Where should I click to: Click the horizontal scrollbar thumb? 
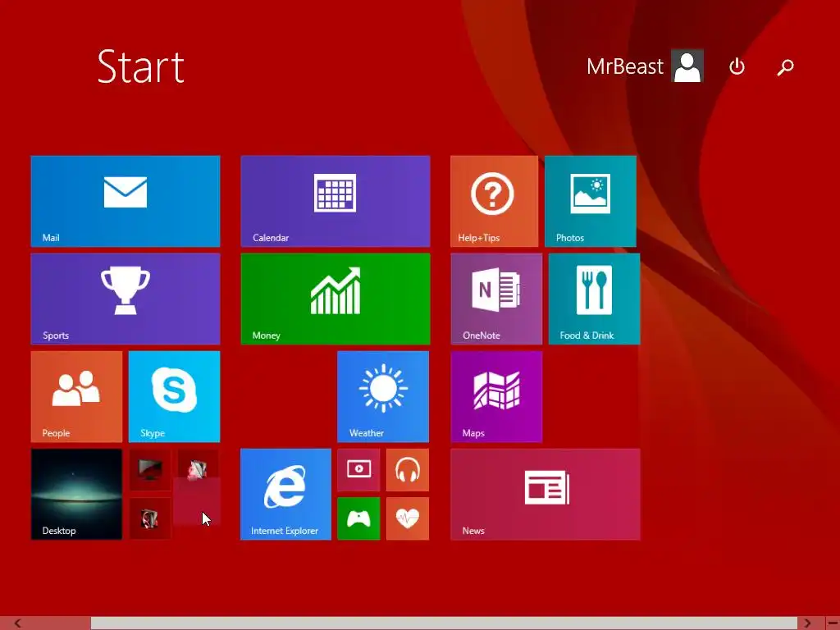coord(444,623)
